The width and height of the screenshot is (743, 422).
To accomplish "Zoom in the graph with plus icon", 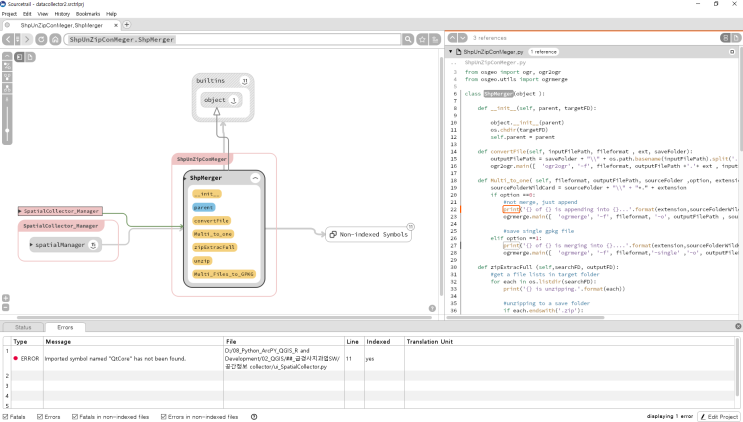I will point(6,298).
